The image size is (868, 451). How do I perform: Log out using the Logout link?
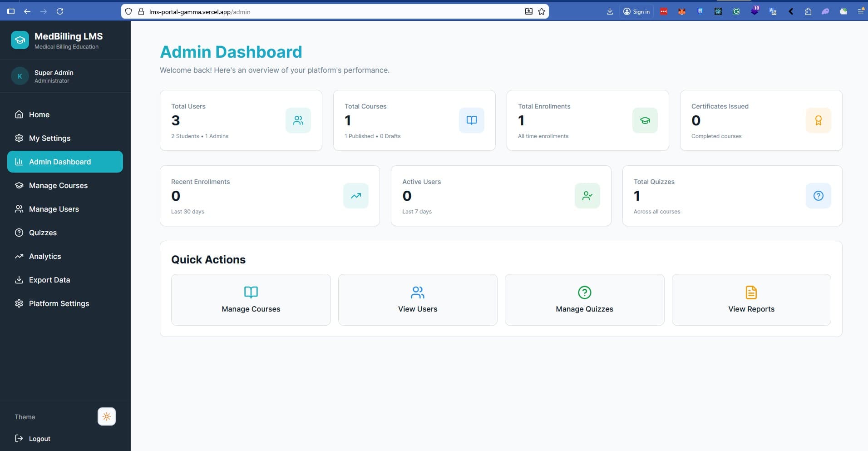point(39,439)
